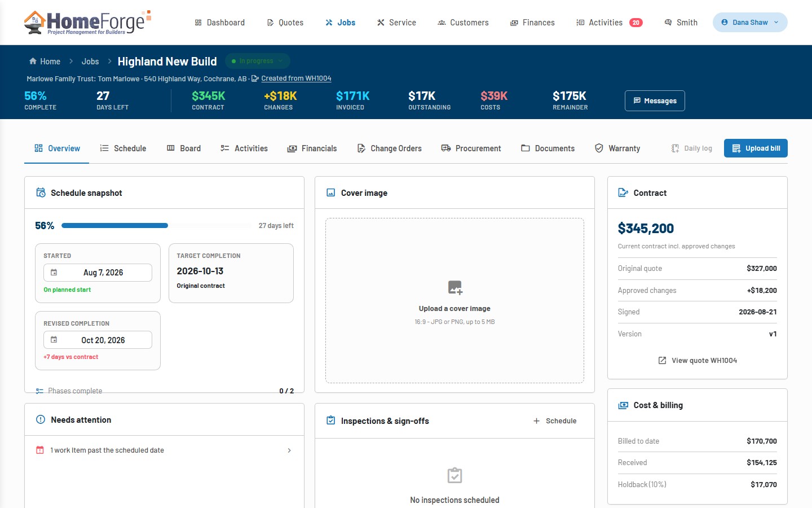The height and width of the screenshot is (508, 812).
Task: Open the Warranty tab
Action: click(617, 148)
